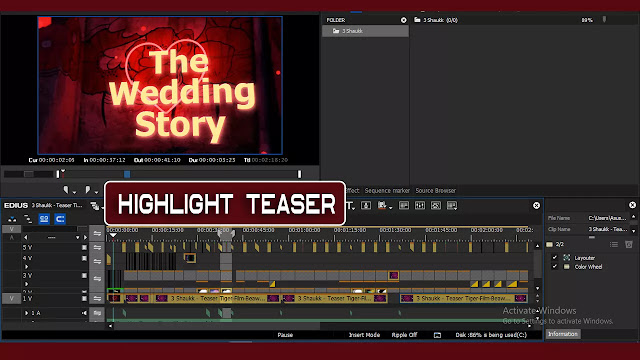Image resolution: width=640 pixels, height=360 pixels.
Task: Click the Information tab at the bottom
Action: coord(563,334)
